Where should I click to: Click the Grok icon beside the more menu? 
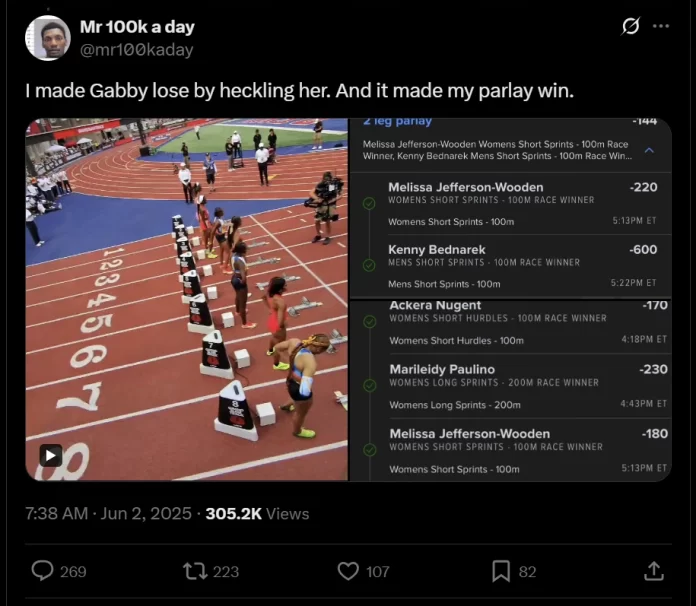(x=630, y=27)
